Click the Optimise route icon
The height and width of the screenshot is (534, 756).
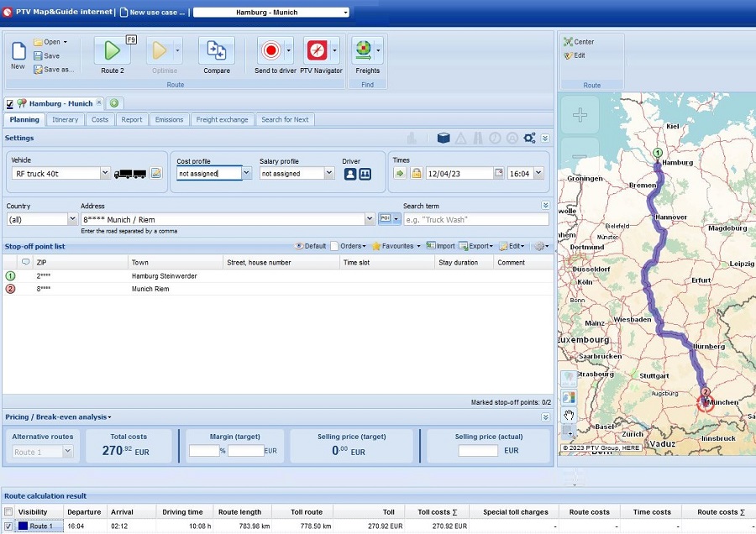pos(160,50)
